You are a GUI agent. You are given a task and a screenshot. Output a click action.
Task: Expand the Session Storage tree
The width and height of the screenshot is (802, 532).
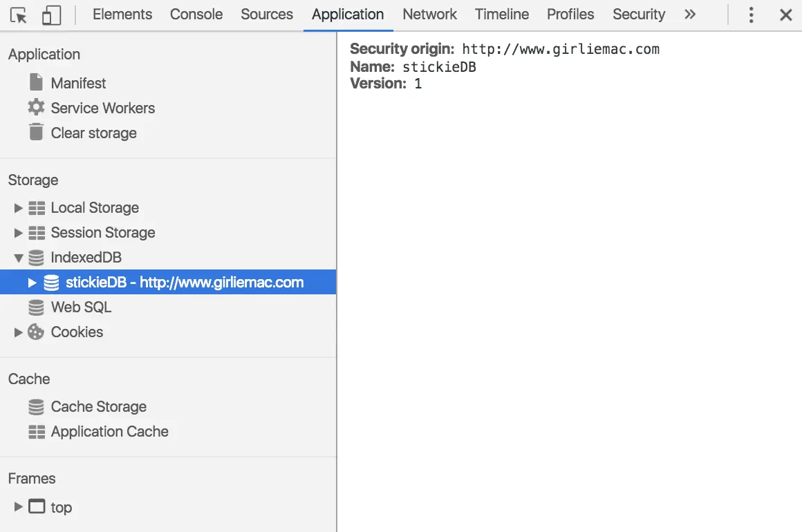click(19, 233)
